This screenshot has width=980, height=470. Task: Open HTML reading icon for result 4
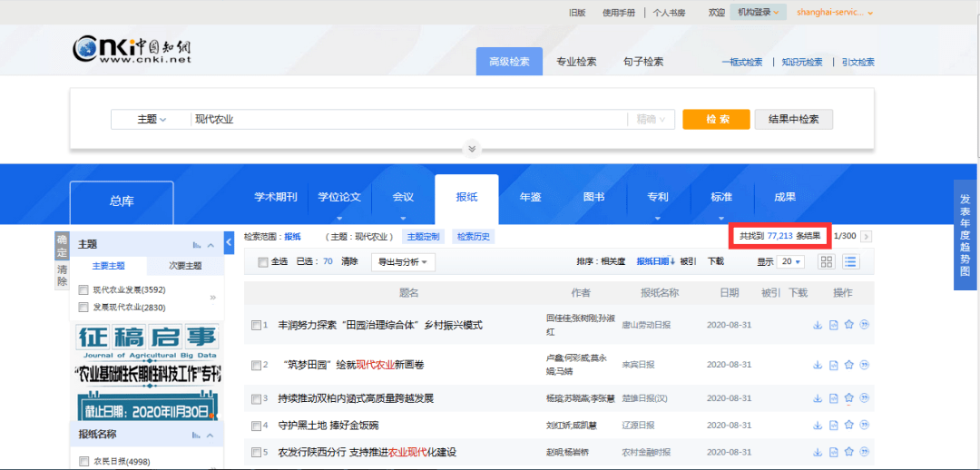point(834,425)
